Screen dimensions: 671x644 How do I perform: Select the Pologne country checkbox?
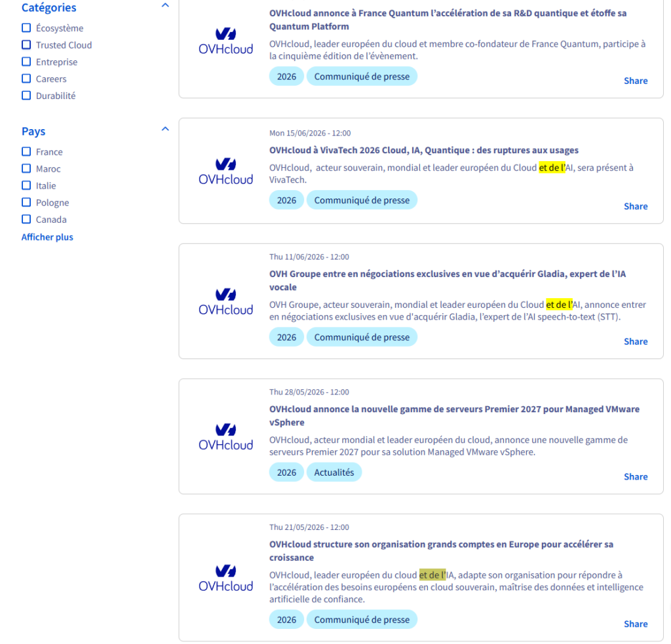point(26,202)
